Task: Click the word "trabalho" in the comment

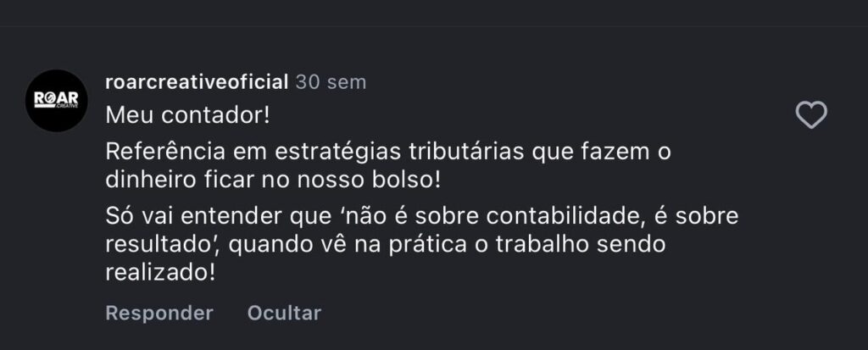Action: (x=561, y=245)
